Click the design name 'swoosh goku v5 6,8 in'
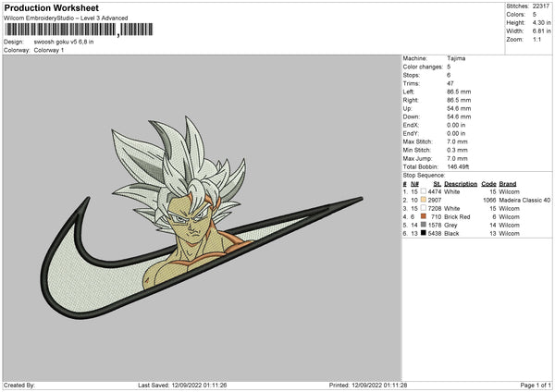This screenshot has width=555, height=392. pos(64,42)
